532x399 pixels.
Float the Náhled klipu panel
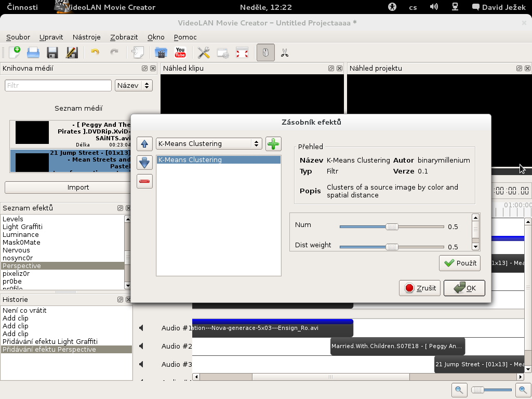tap(331, 69)
